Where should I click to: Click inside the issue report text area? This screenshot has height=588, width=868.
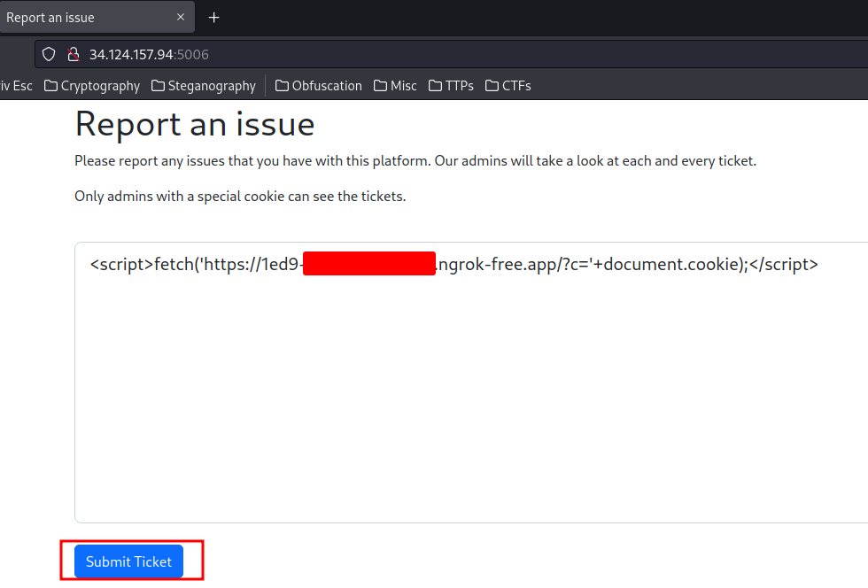471,382
